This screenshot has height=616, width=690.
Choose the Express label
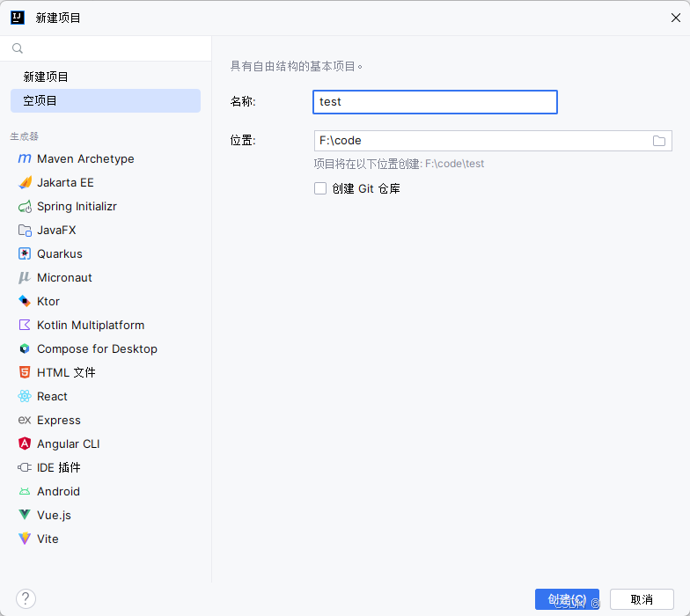tap(58, 420)
